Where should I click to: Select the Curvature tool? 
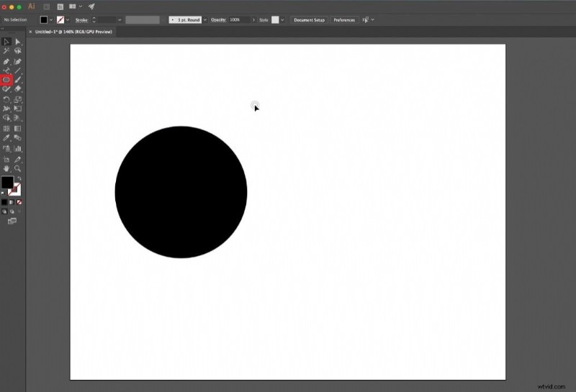coord(17,61)
